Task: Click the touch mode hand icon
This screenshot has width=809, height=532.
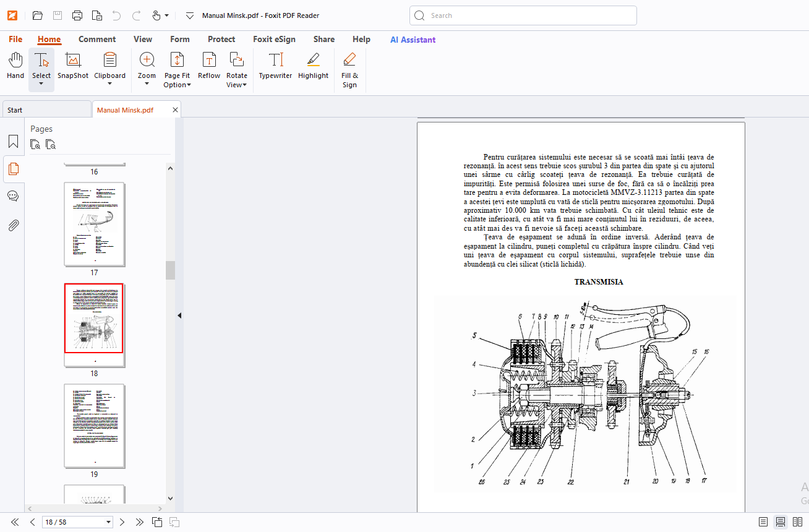Action: point(156,15)
